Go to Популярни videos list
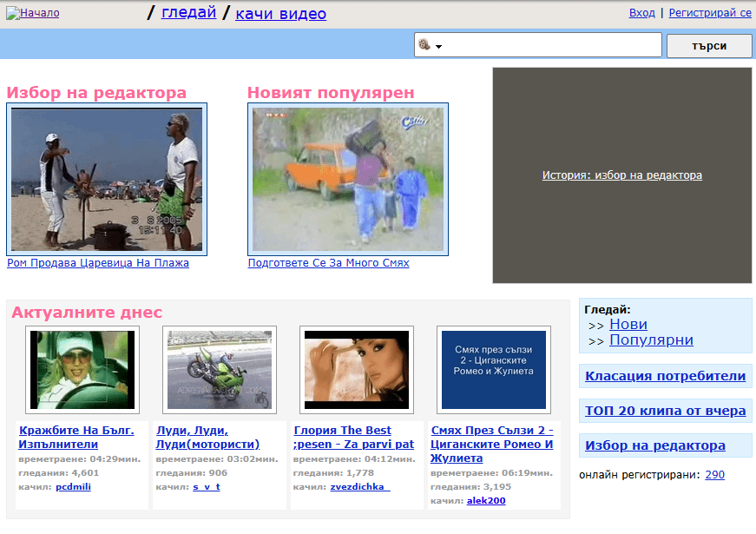Image resolution: width=756 pixels, height=534 pixels. point(651,340)
